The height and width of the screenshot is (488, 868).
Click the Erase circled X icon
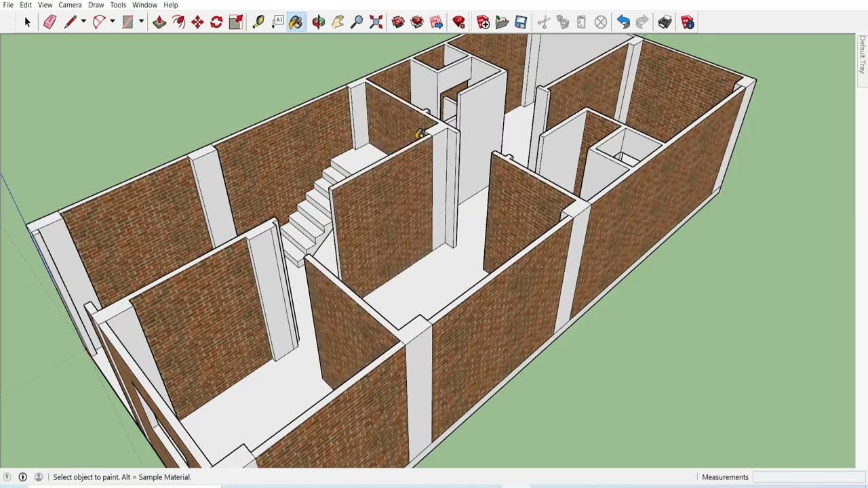[x=601, y=22]
